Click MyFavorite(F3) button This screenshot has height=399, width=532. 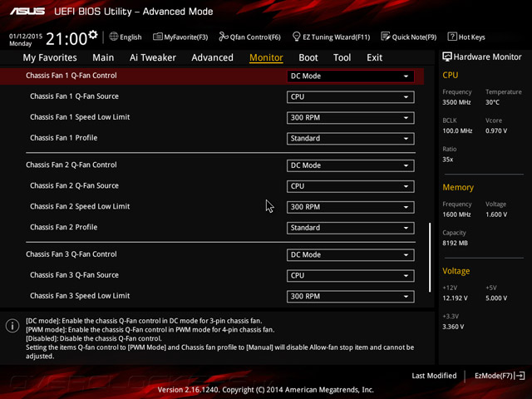[180, 37]
